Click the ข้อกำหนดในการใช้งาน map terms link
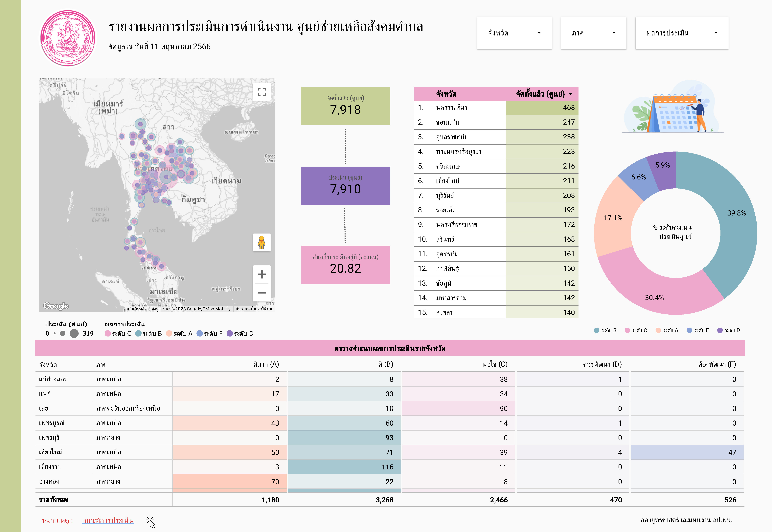The image size is (772, 532). pos(254,309)
